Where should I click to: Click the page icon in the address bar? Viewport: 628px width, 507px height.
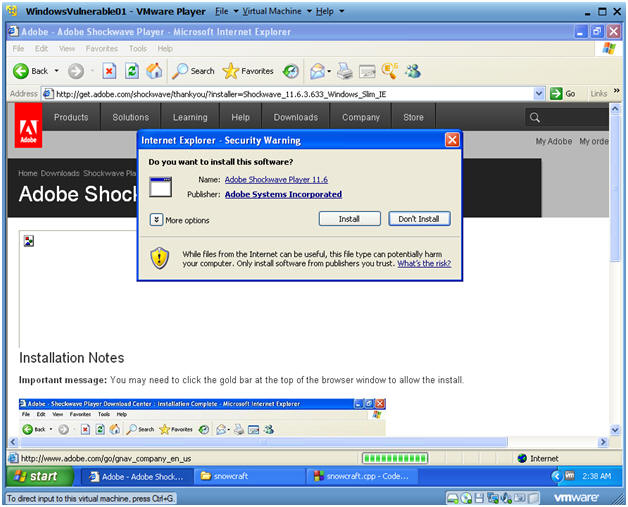click(48, 94)
